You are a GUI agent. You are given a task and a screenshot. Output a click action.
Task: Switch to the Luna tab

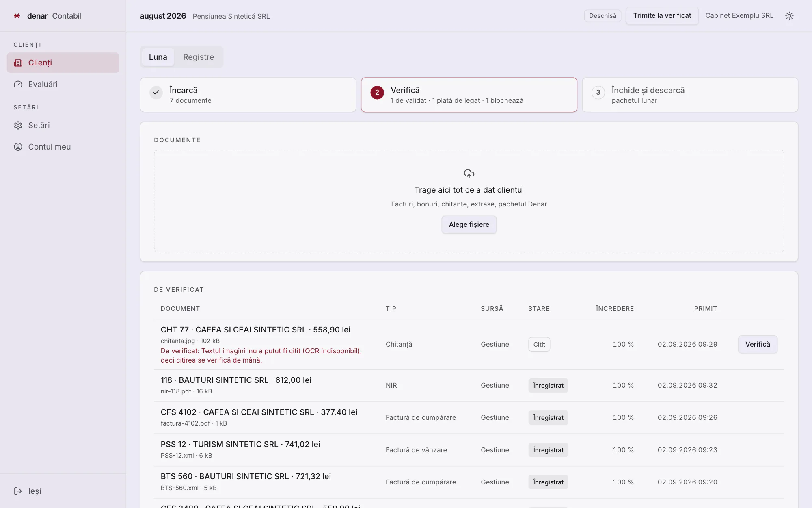coord(158,57)
